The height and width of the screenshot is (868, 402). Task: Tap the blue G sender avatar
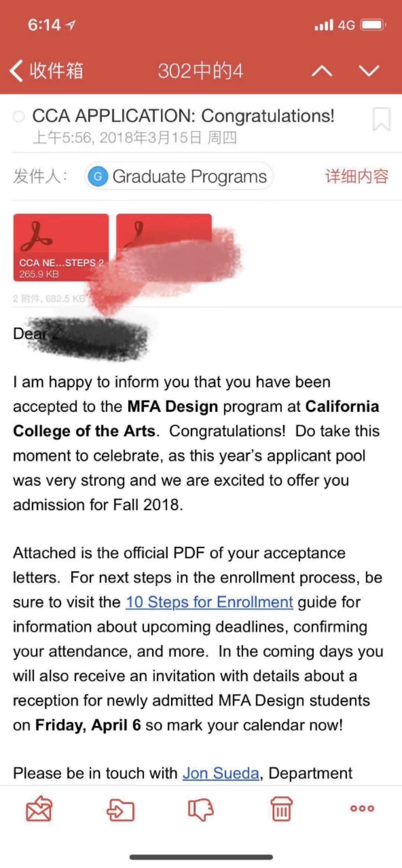coord(98,176)
